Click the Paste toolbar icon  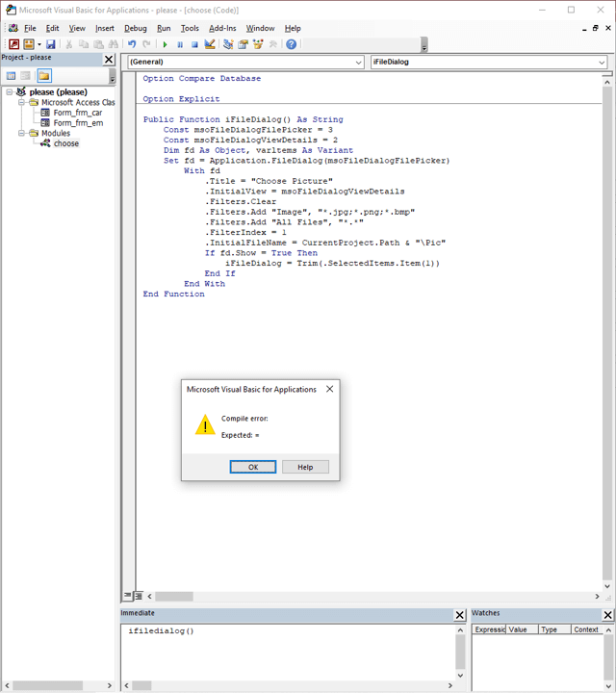pyautogui.click(x=98, y=44)
